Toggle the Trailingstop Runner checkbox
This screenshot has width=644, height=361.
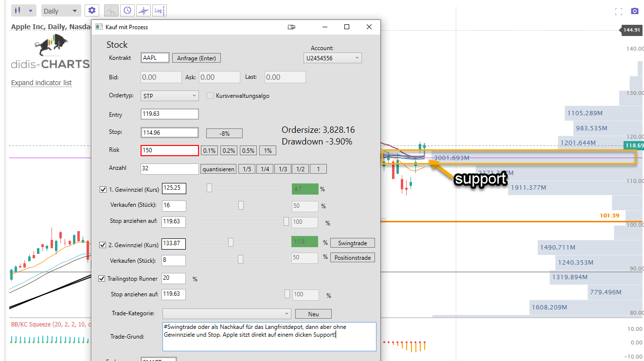[x=102, y=279]
